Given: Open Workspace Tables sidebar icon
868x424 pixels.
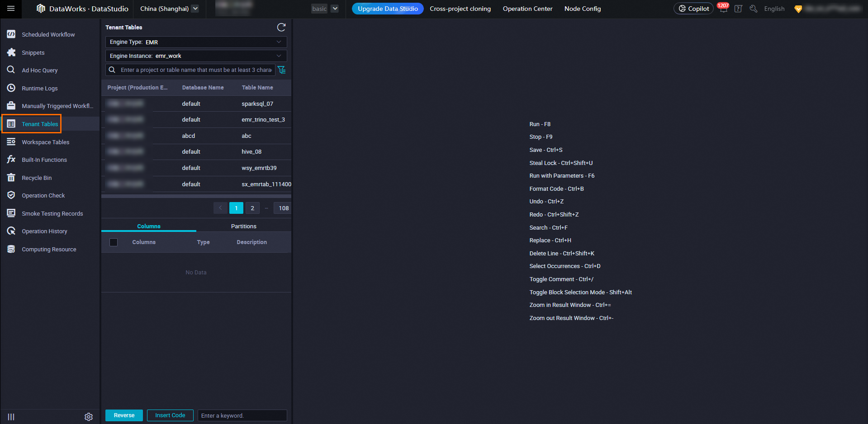Looking at the screenshot, I should (x=11, y=142).
